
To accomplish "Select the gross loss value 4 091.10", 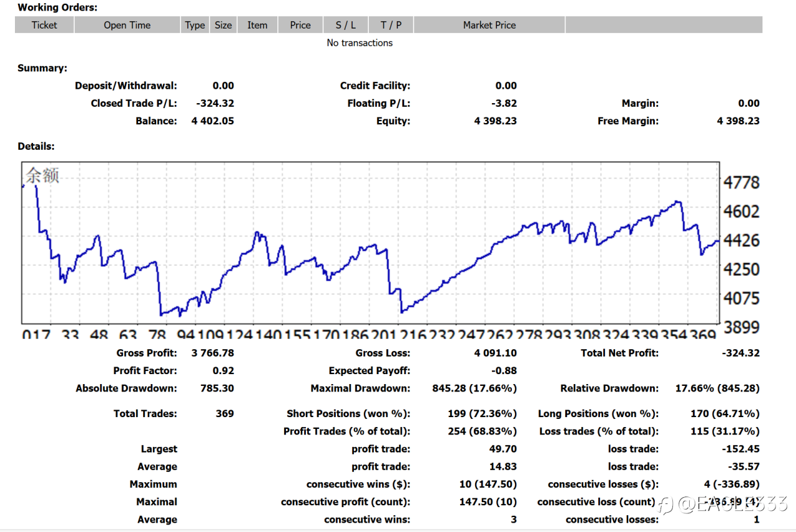I will [496, 353].
